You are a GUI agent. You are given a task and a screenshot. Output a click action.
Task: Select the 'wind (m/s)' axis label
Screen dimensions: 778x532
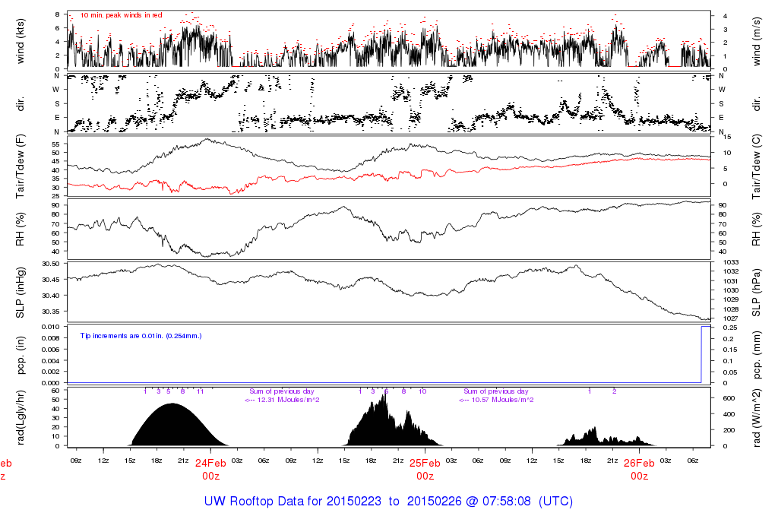pyautogui.click(x=758, y=41)
